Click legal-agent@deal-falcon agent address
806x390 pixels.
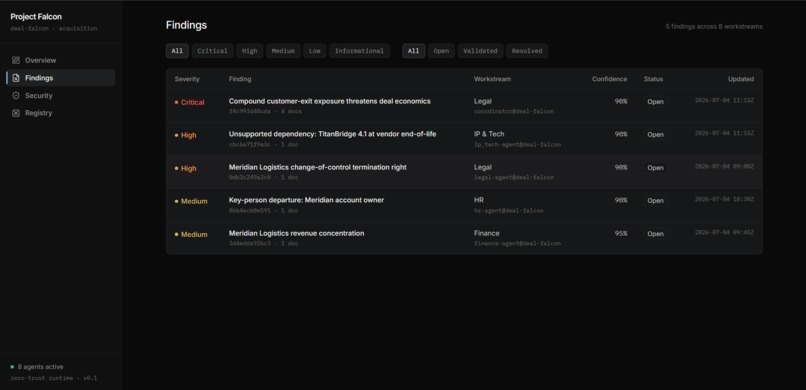514,177
